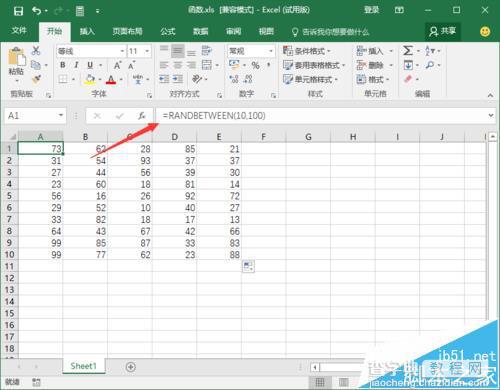Viewport: 500px width, 390px height.
Task: Click the Copy icon below the scissors
Action: [x=36, y=65]
